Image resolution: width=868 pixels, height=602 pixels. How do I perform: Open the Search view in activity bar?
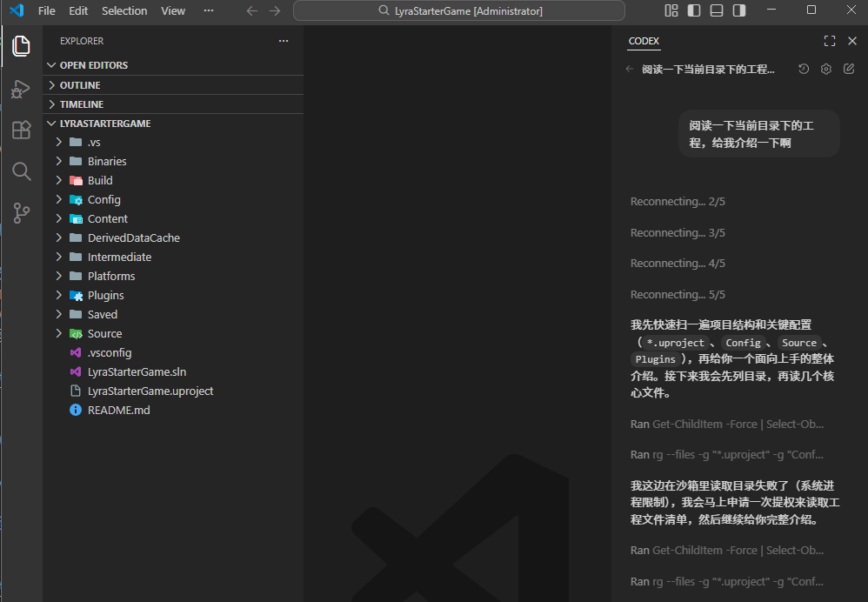tap(21, 171)
